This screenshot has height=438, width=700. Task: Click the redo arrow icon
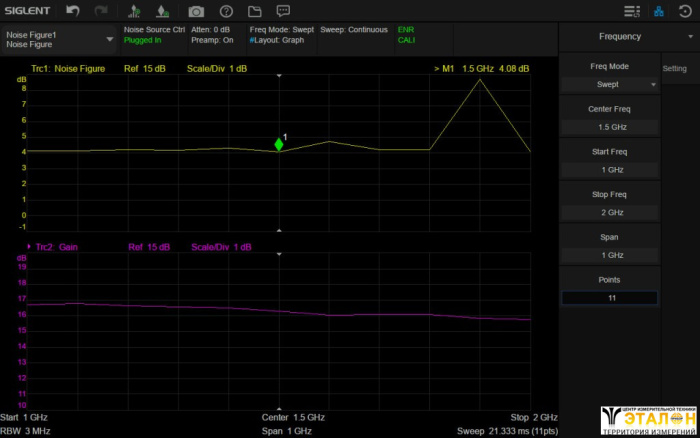pyautogui.click(x=100, y=11)
